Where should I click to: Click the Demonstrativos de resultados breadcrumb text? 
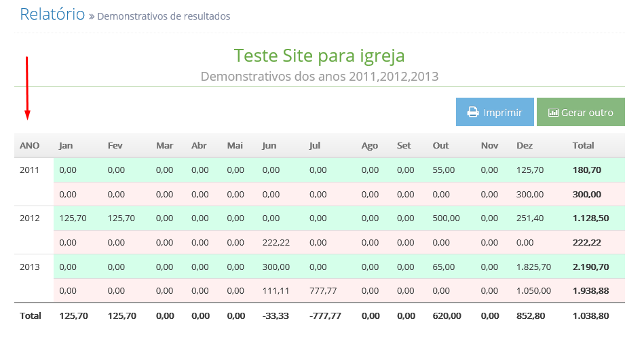pyautogui.click(x=164, y=16)
